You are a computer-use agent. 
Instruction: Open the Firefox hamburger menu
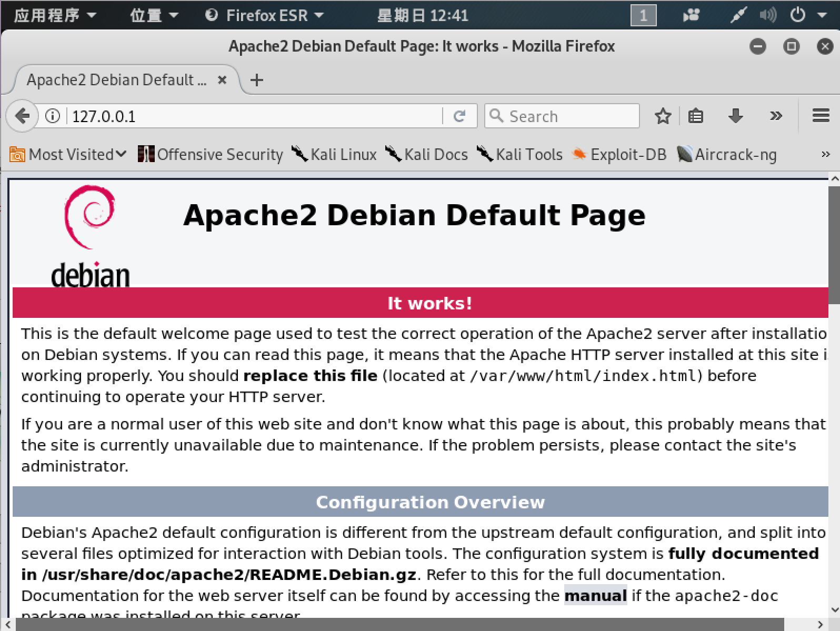821,116
